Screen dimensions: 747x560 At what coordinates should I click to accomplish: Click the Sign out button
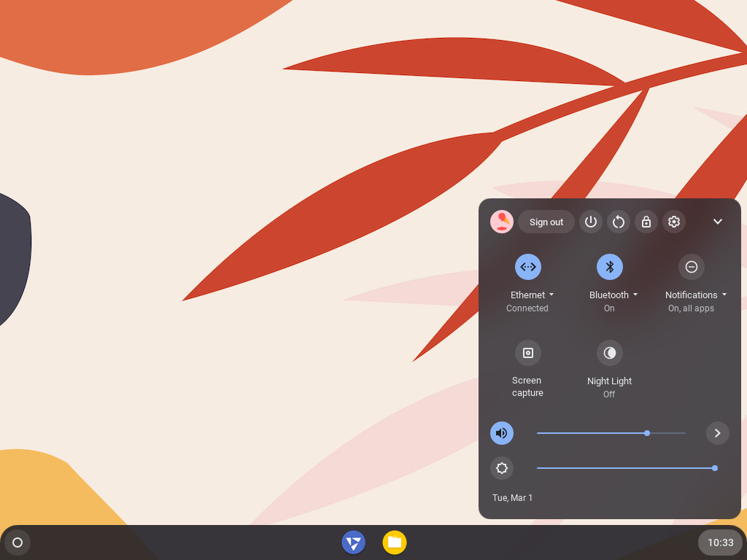click(x=546, y=222)
